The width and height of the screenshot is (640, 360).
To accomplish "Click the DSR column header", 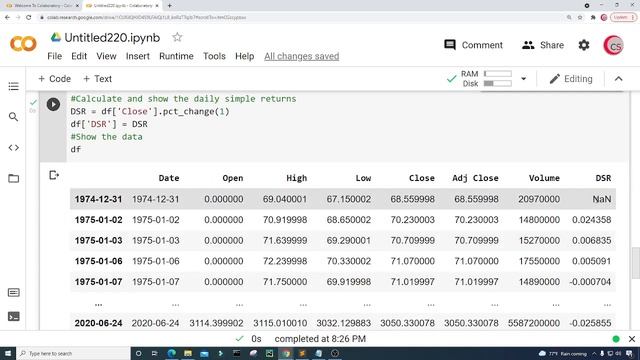I will tap(603, 178).
